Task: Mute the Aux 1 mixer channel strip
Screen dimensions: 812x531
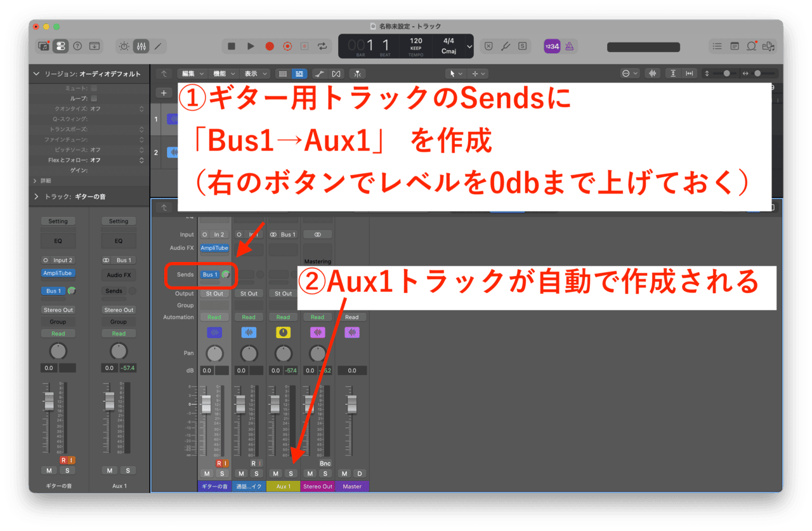Action: tap(275, 474)
